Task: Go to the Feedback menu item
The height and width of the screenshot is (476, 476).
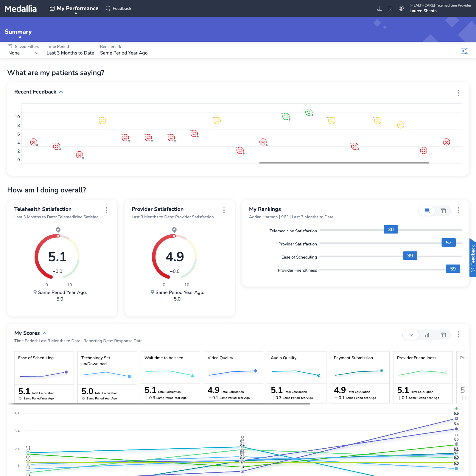Action: click(119, 8)
